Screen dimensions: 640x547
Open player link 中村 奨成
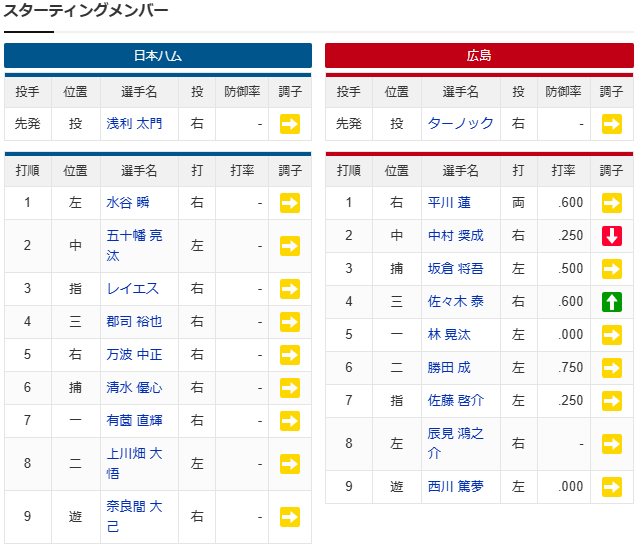[456, 236]
